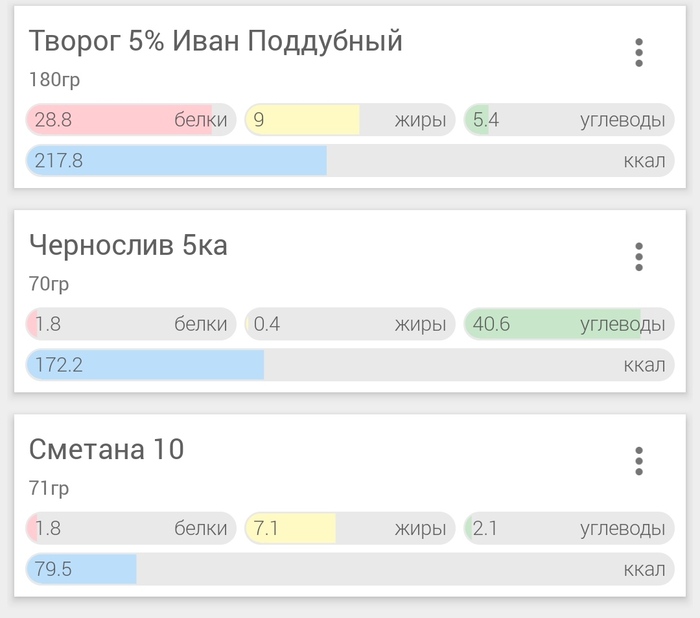Click the 9 жиры bar for Творог
The height and width of the screenshot is (618, 700).
click(350, 120)
